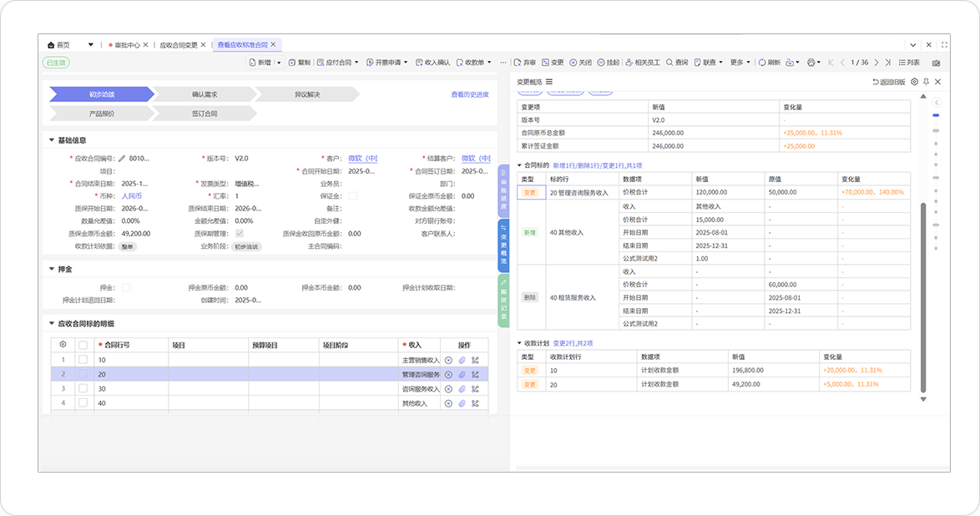The width and height of the screenshot is (980, 516).
Task: Click the 返回旧版 button
Action: [889, 82]
